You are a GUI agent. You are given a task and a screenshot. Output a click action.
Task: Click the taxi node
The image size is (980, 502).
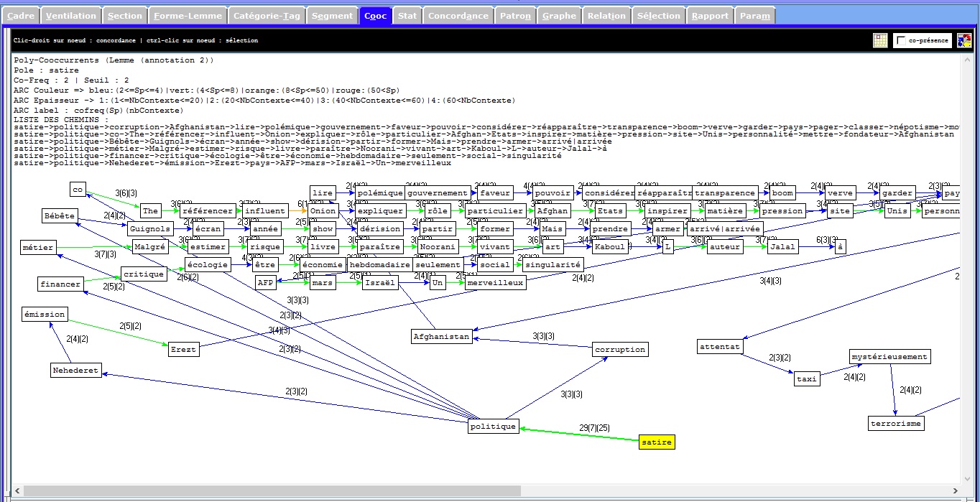(x=807, y=378)
